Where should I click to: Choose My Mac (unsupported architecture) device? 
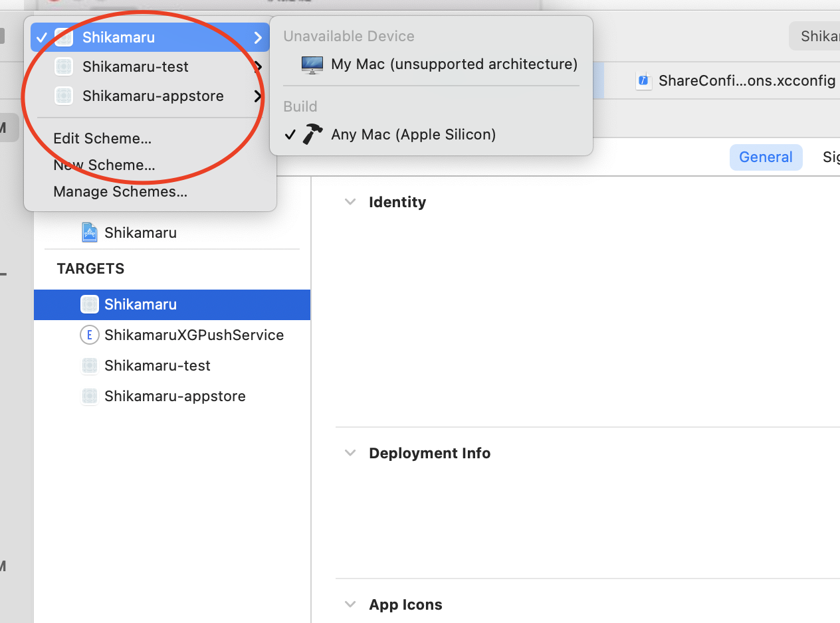[x=453, y=64]
